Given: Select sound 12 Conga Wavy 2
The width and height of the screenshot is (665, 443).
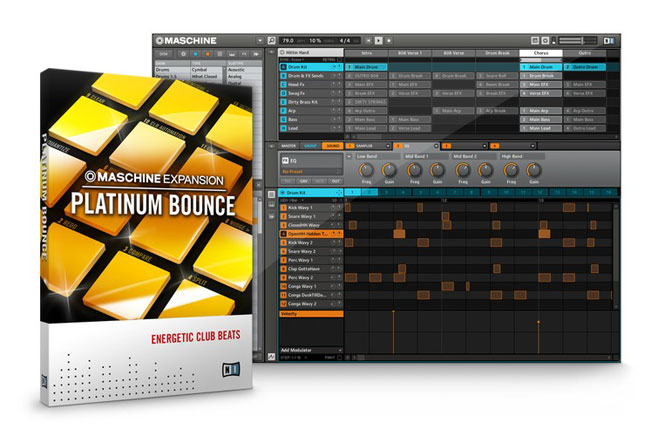Looking at the screenshot, I should point(311,304).
